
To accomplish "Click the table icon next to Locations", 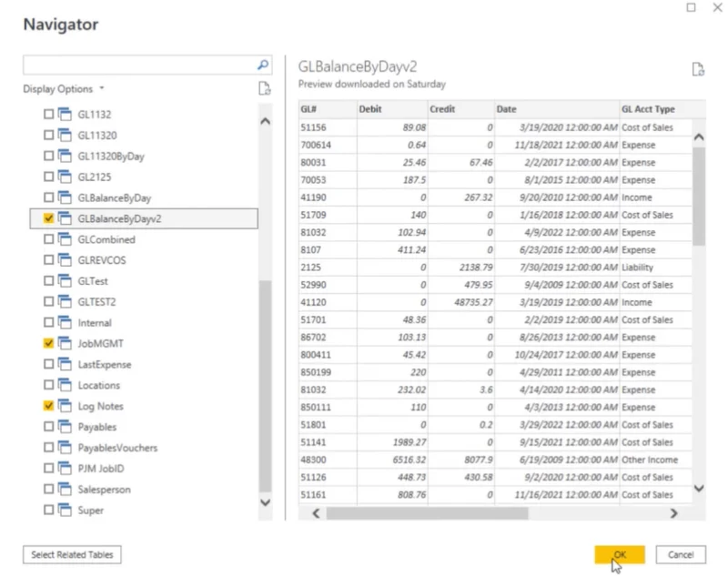I will click(x=65, y=385).
